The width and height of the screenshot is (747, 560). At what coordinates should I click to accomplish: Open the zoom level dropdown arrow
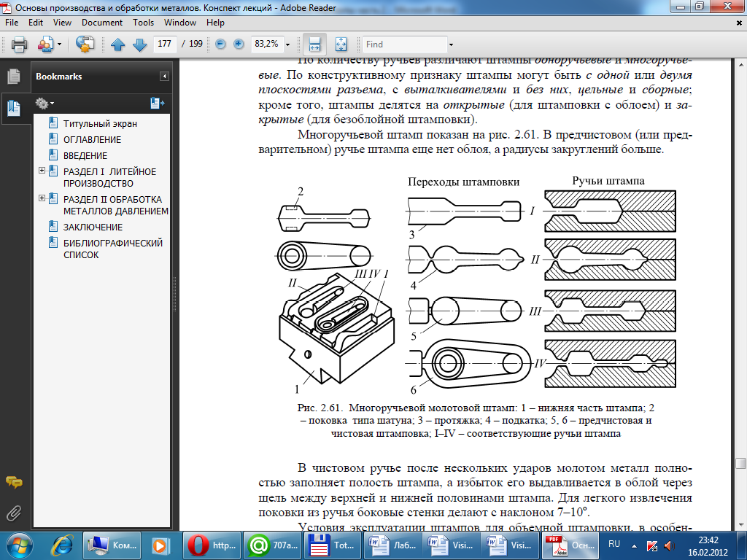[287, 44]
